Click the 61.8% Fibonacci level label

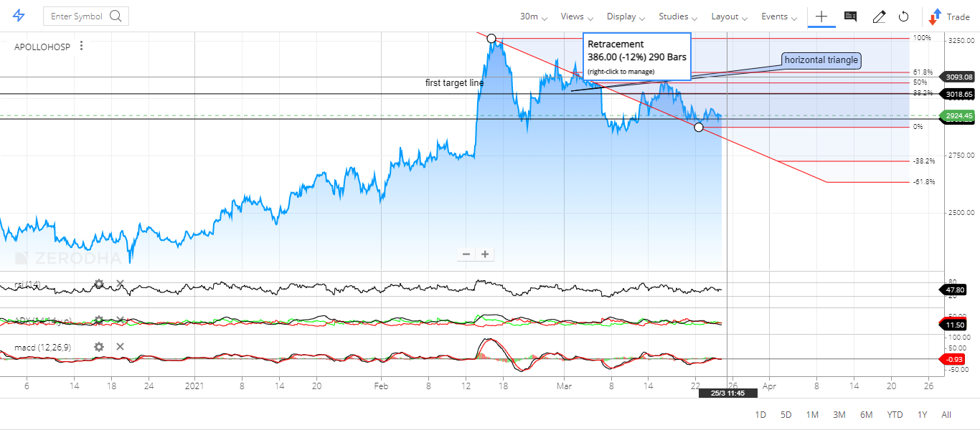click(x=923, y=72)
